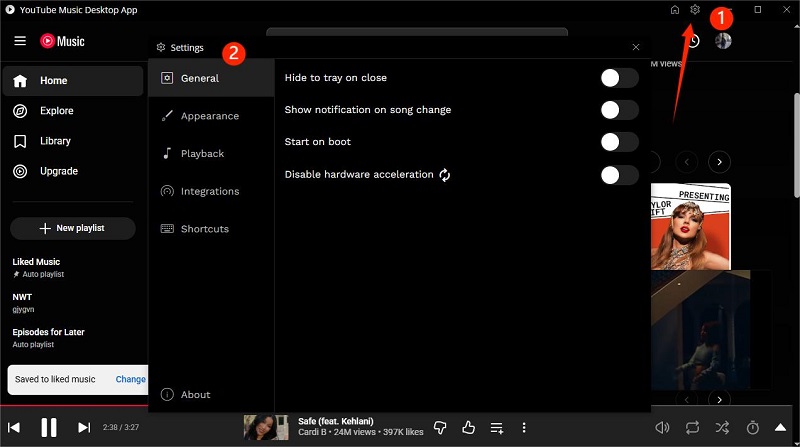Enable Start on boot switch
The width and height of the screenshot is (800, 447).
coord(619,142)
